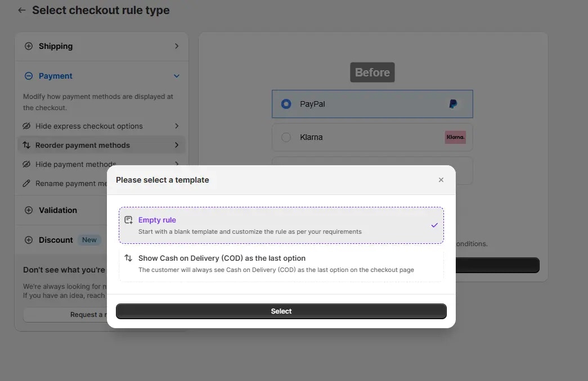Choose Reorder payment methods

(102, 145)
